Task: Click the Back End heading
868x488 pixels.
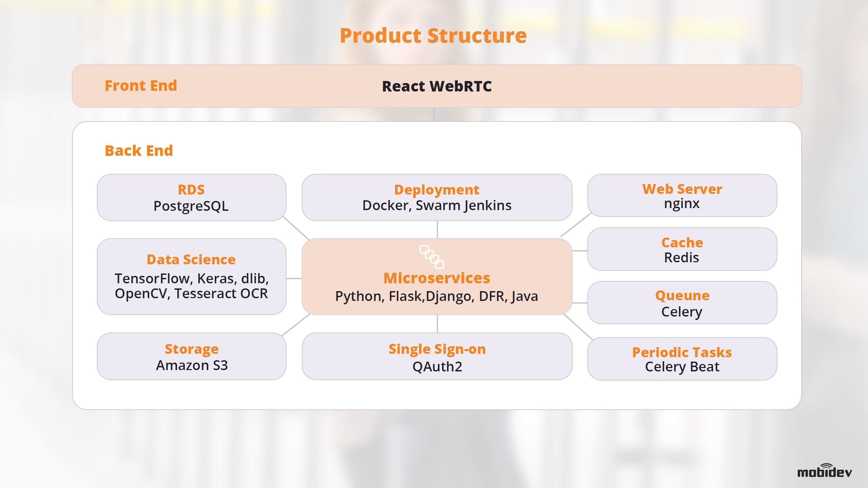Action: coord(139,151)
